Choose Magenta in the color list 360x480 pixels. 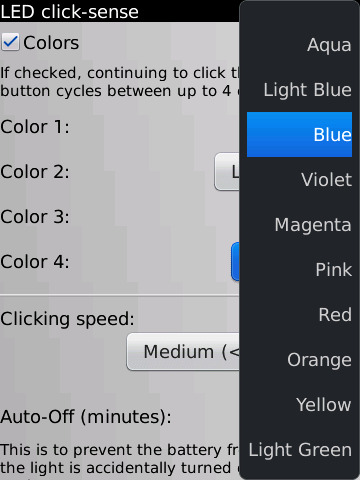299,224
